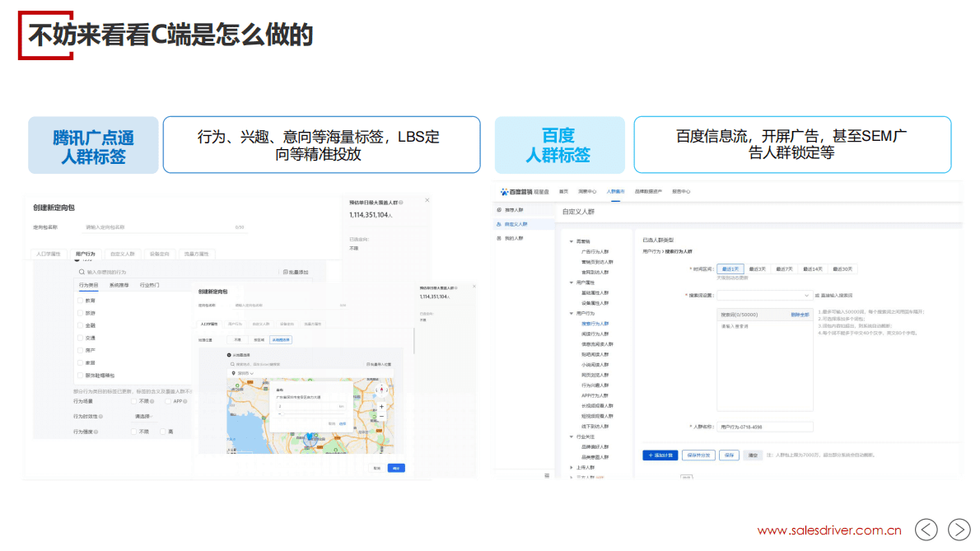This screenshot has height=551, width=980.
Task: Click the 批量导入位置 icon above the map
Action: pos(379,363)
